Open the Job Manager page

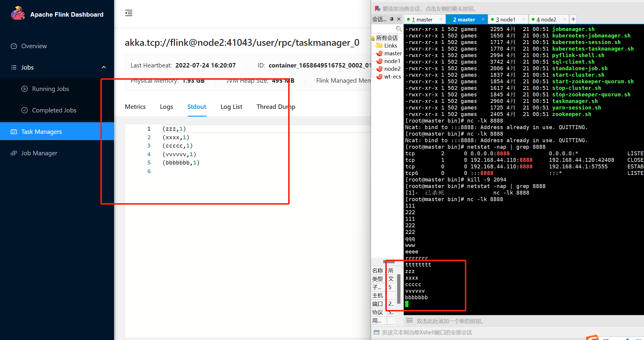click(x=39, y=153)
